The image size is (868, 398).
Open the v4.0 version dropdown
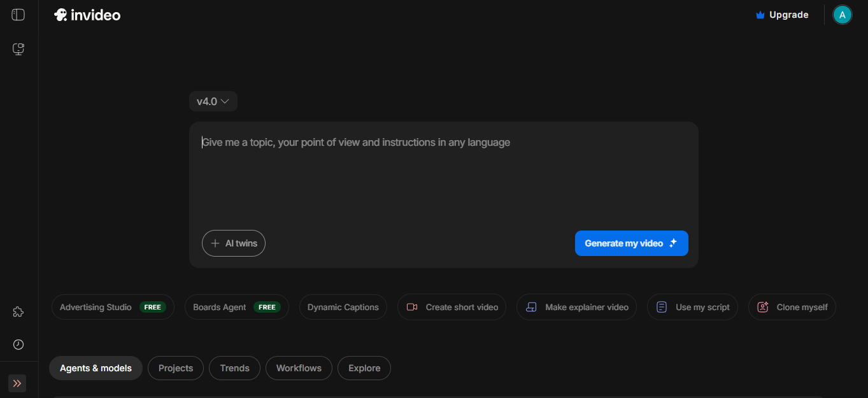(213, 101)
